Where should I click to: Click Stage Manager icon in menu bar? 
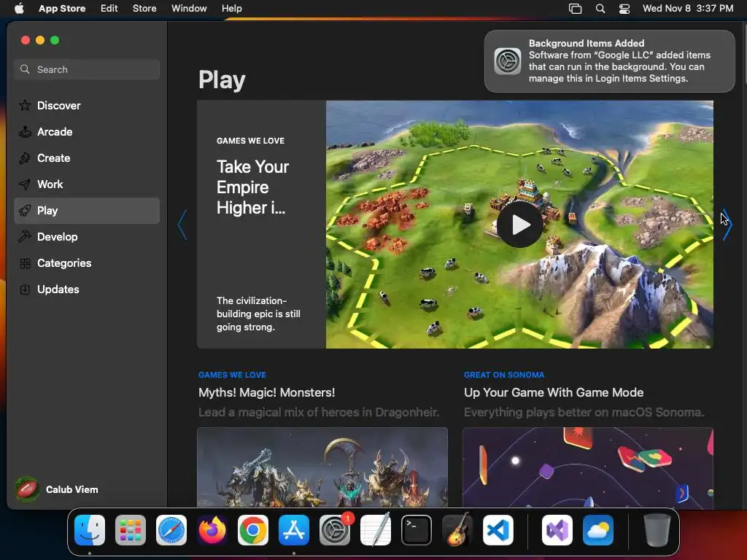tap(575, 8)
